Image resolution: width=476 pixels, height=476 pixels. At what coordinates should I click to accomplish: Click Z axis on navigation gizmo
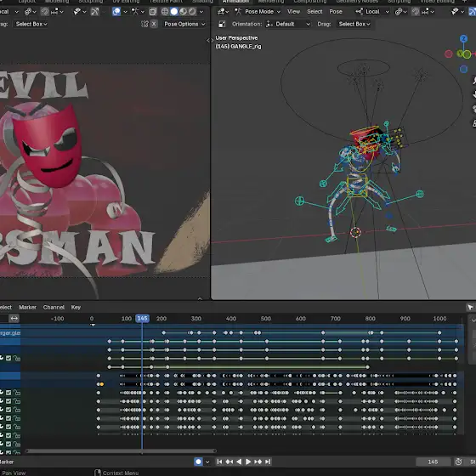[463, 39]
